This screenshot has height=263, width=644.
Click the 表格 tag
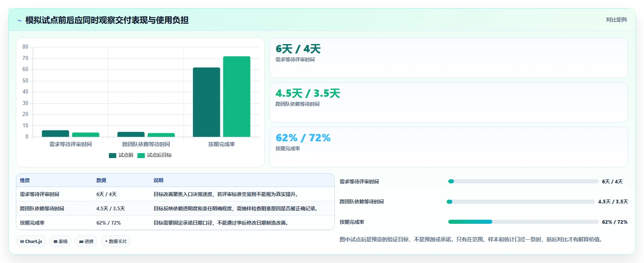click(60, 241)
